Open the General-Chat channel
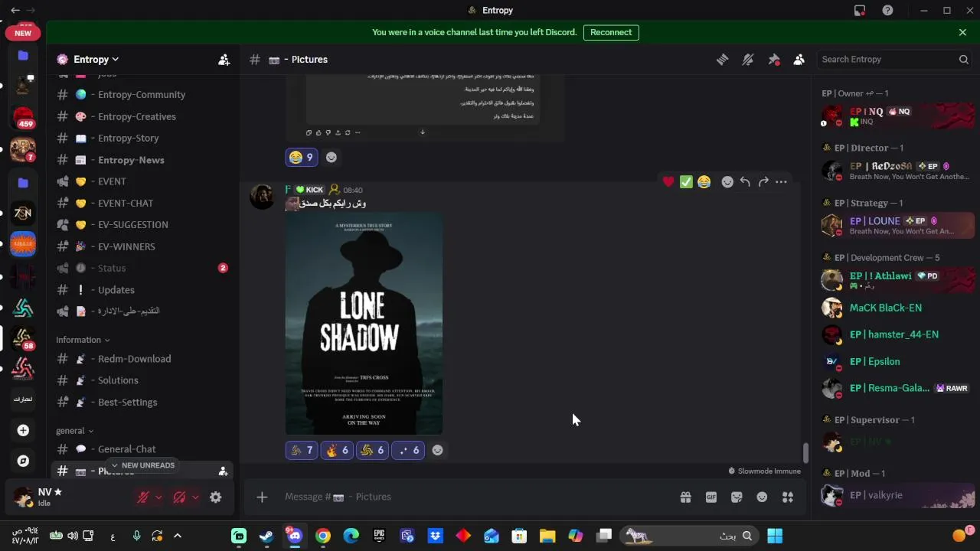Screen dimensions: 980x551 142,449
